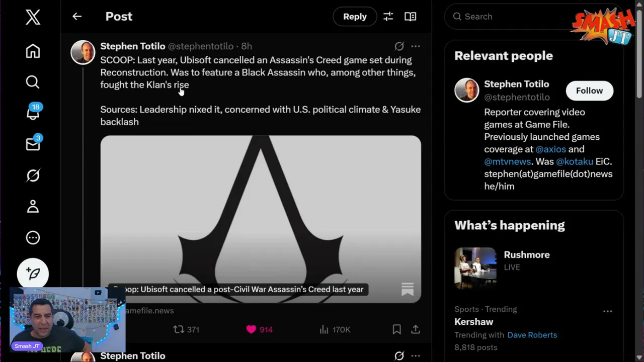
Task: Follow Stephen Totilo in Relevant people
Action: point(589,90)
